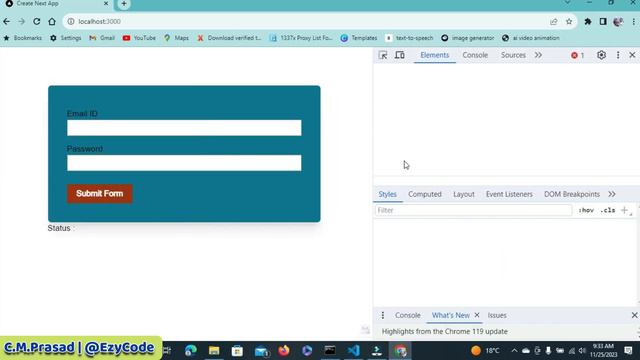Select the Layout pane tab
This screenshot has height=360, width=640.
(x=464, y=194)
